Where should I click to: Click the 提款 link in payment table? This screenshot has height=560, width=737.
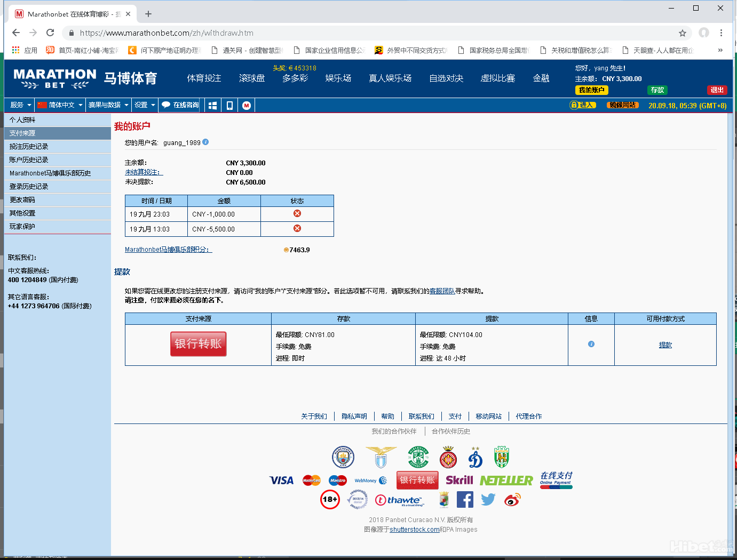(x=665, y=345)
